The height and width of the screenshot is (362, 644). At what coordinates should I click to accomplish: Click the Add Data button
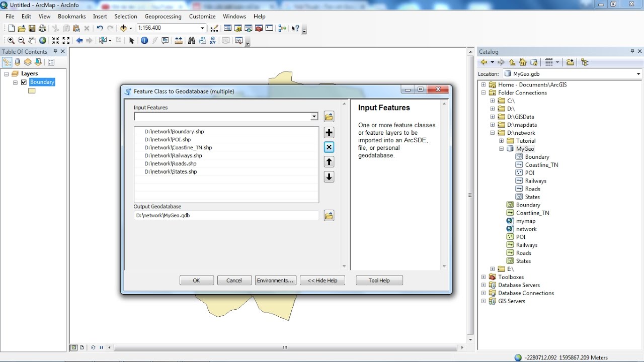pyautogui.click(x=123, y=29)
